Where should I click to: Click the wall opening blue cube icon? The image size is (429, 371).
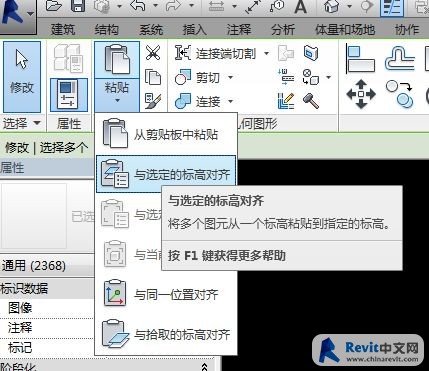coord(311,53)
